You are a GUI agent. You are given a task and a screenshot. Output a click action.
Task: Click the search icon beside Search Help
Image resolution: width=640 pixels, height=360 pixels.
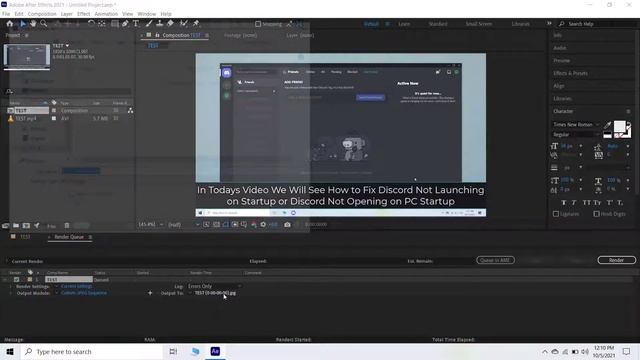(x=562, y=24)
